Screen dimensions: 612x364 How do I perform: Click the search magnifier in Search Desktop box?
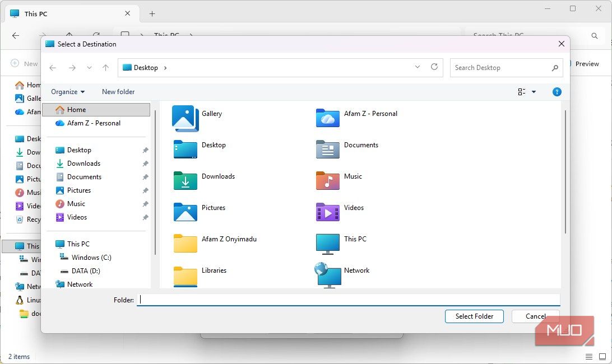click(x=555, y=68)
